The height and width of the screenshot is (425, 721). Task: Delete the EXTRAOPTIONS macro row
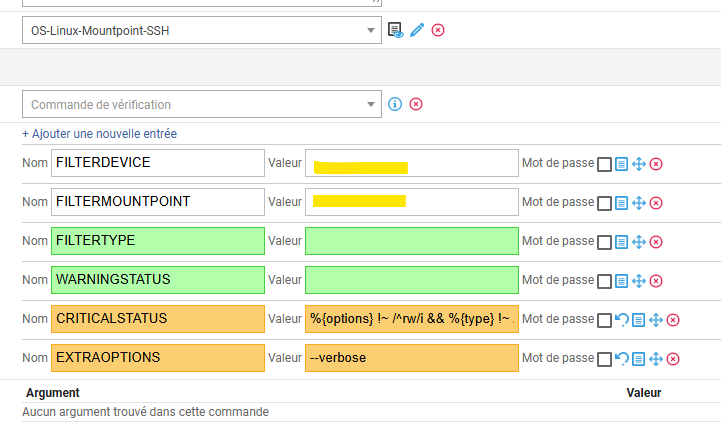(673, 359)
